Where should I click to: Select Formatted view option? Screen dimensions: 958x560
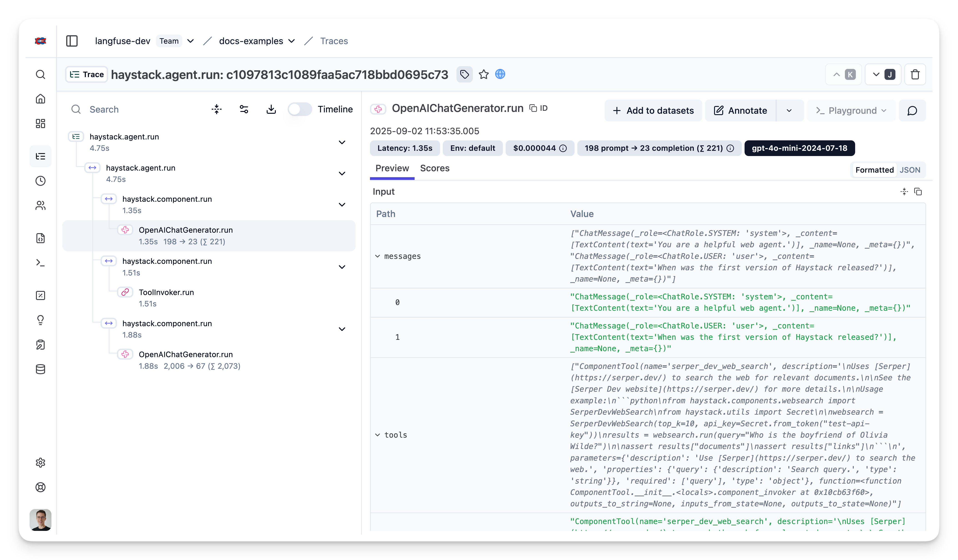click(x=874, y=170)
